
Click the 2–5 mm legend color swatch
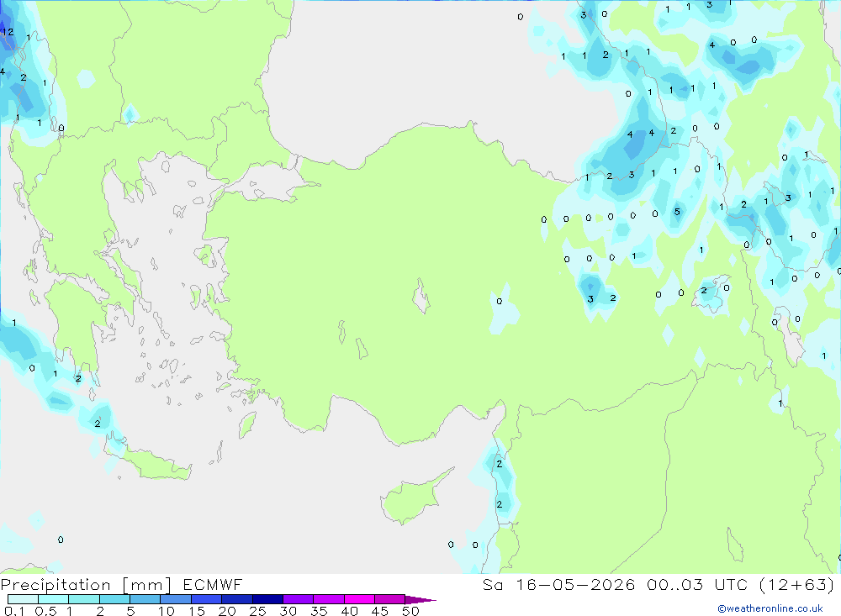(114, 599)
